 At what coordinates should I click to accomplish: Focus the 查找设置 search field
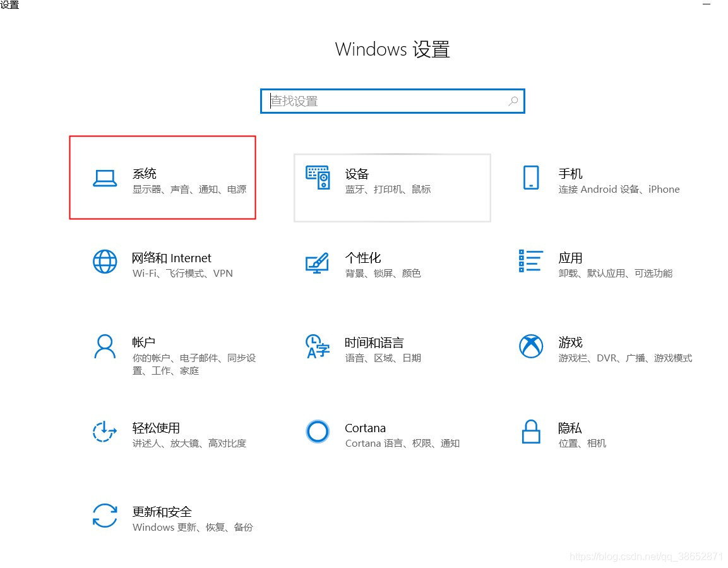tap(392, 101)
